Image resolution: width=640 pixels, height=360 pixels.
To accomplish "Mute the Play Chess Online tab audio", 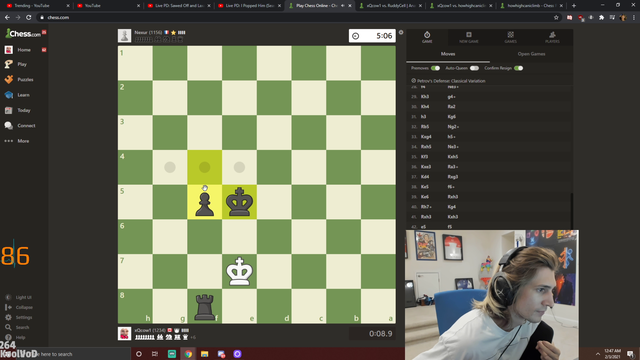I will [342, 5].
